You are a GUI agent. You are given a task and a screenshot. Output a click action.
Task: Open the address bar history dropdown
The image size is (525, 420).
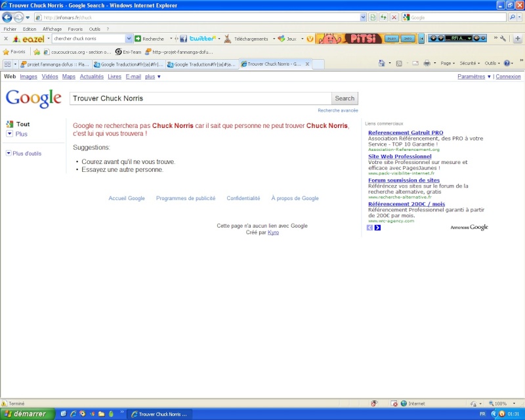(364, 18)
